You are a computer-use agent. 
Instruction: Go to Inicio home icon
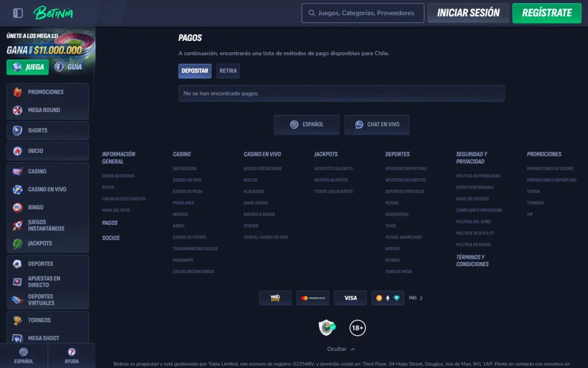(17, 151)
